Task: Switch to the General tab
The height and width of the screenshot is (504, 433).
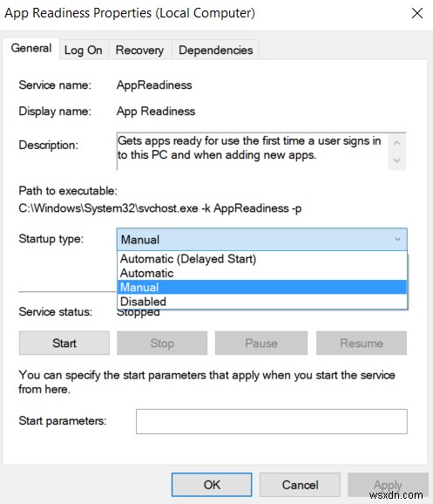Action: 31,48
